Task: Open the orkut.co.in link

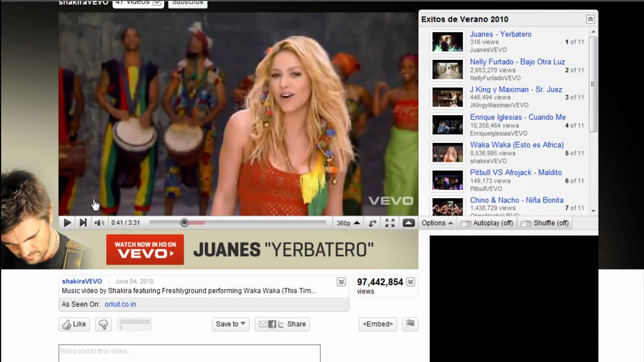Action: point(120,304)
